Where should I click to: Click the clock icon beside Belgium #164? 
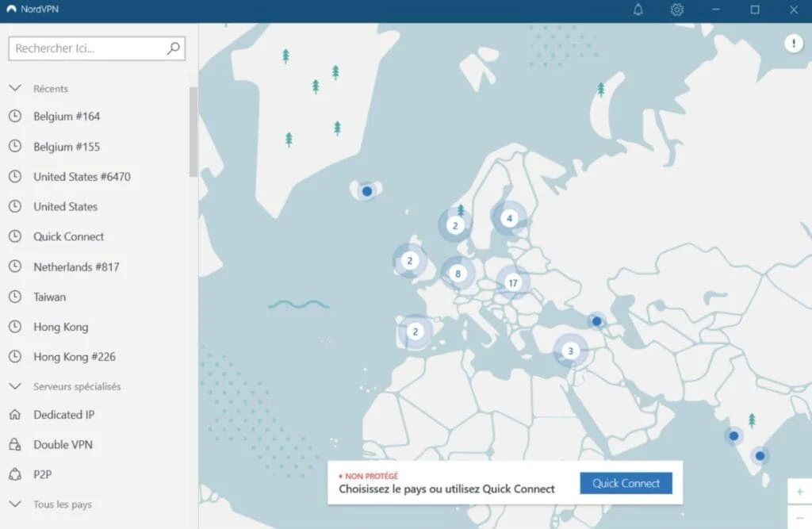15,116
